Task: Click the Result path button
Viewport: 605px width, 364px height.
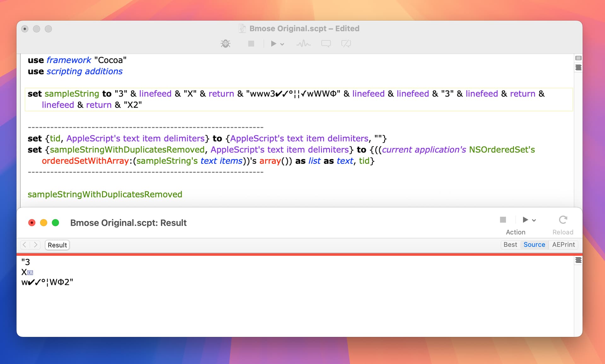Action: tap(57, 245)
